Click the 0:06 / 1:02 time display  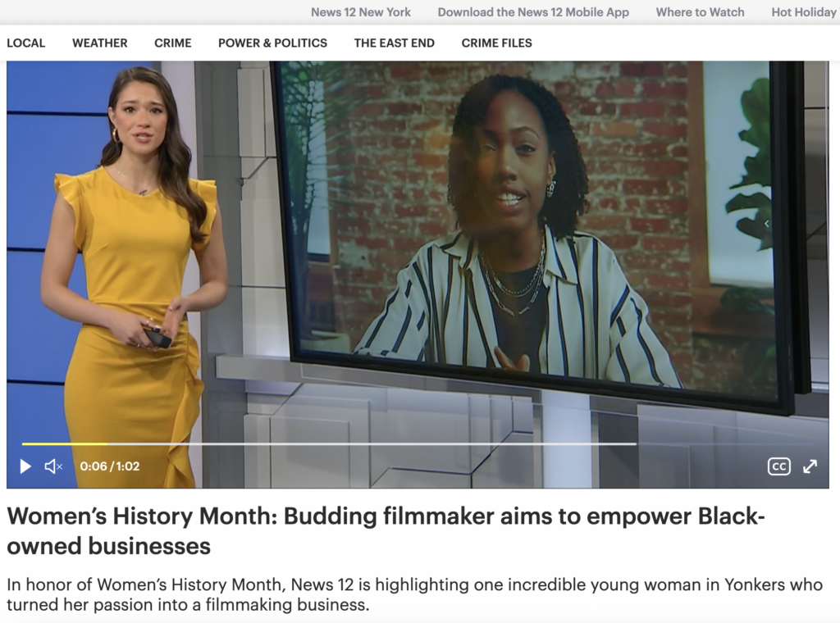point(110,466)
